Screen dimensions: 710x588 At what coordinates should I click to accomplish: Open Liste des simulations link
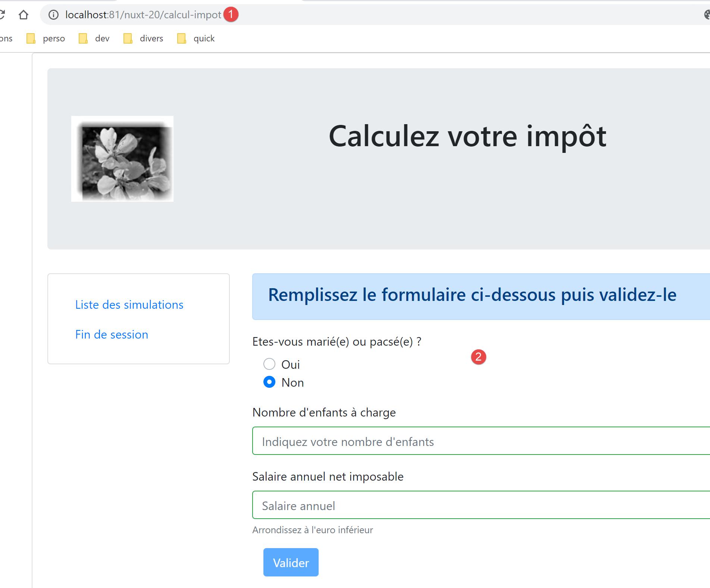(129, 305)
